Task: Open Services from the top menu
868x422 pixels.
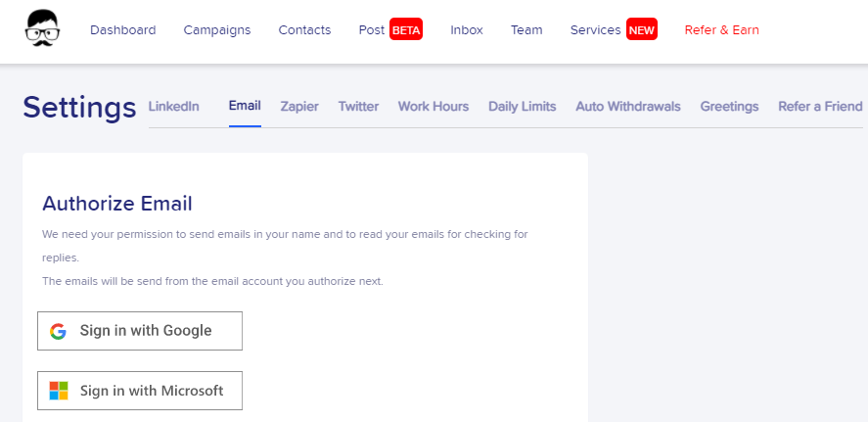Action: tap(596, 30)
